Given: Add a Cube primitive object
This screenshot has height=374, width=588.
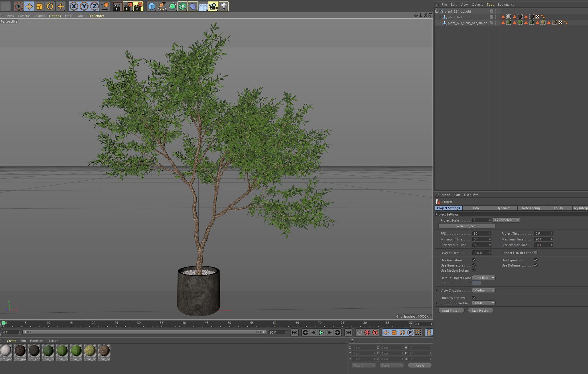Looking at the screenshot, I should point(151,6).
